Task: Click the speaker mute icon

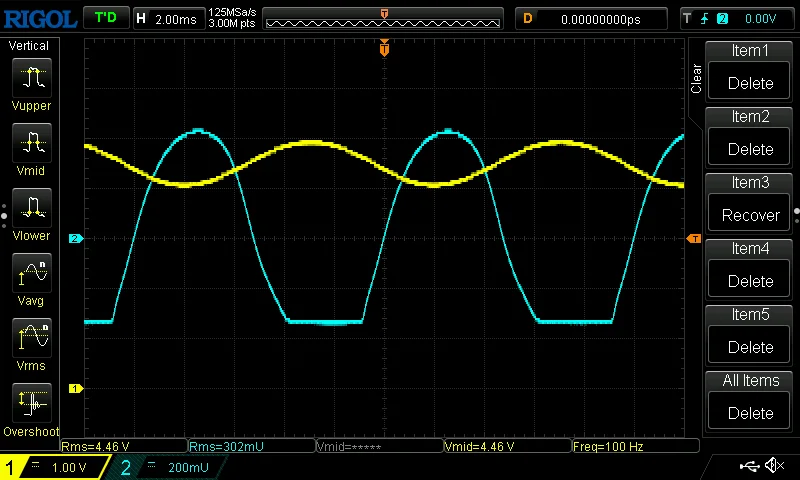Action: [774, 466]
